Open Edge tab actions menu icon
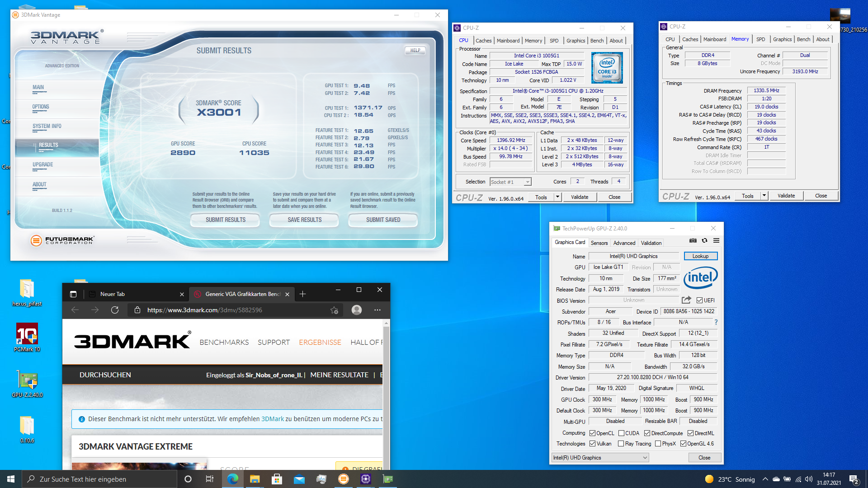This screenshot has height=488, width=868. [x=73, y=294]
